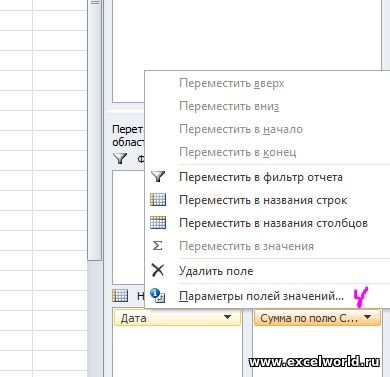The width and height of the screenshot is (390, 377).
Task: Click the Дата field button
Action: click(177, 317)
